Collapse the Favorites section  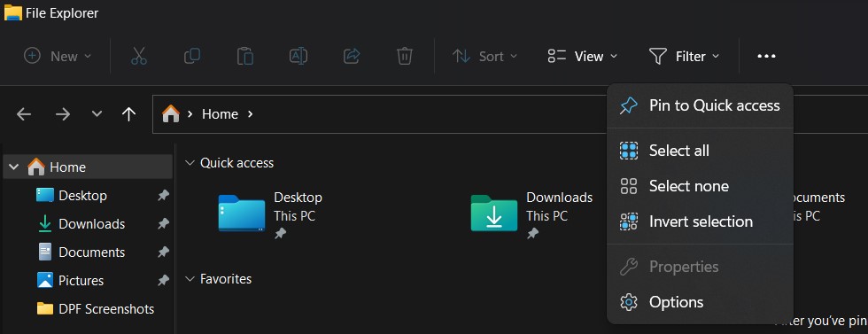click(x=190, y=278)
